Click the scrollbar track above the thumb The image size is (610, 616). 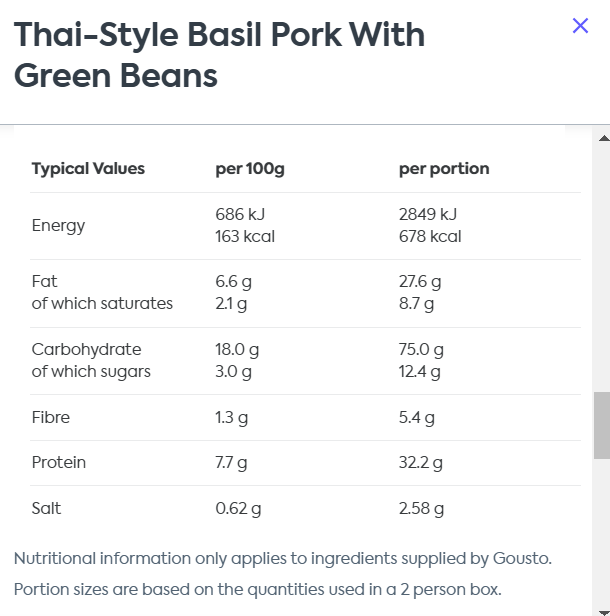click(602, 267)
